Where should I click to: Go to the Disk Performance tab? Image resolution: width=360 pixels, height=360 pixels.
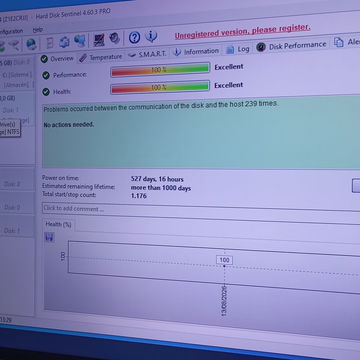click(291, 46)
